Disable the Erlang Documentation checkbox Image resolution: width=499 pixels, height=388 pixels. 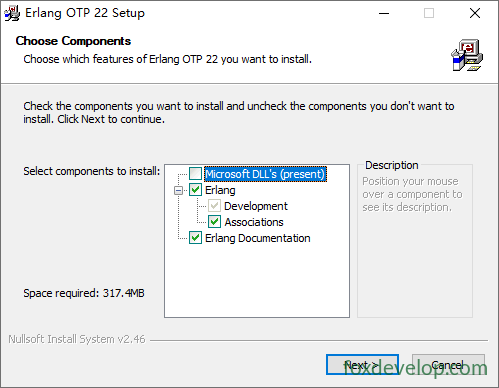click(195, 238)
